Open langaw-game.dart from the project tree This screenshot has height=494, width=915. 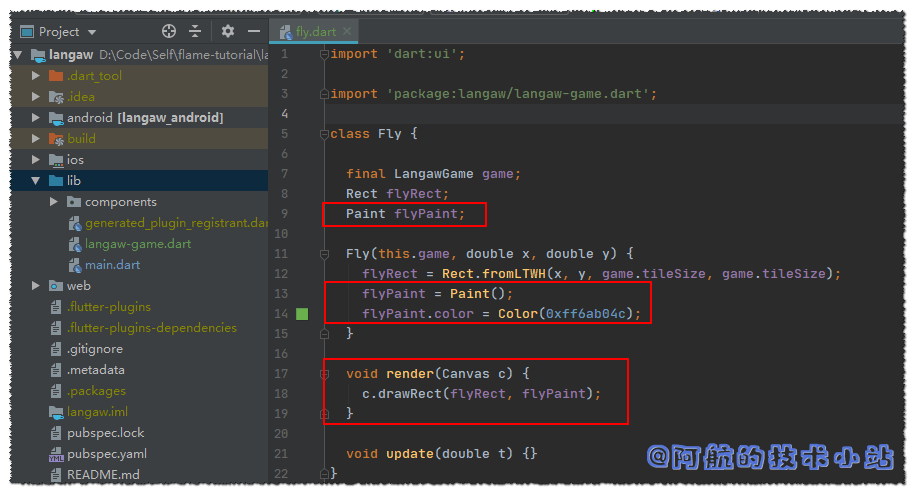point(138,244)
